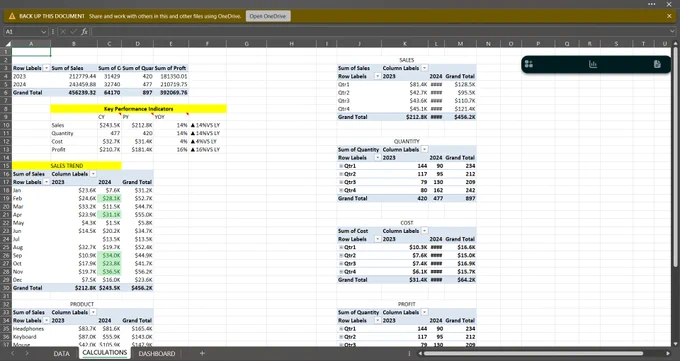Select Qtr1 Grand Total $128.5K in SALES pivot
The image size is (680, 361).
[460, 85]
